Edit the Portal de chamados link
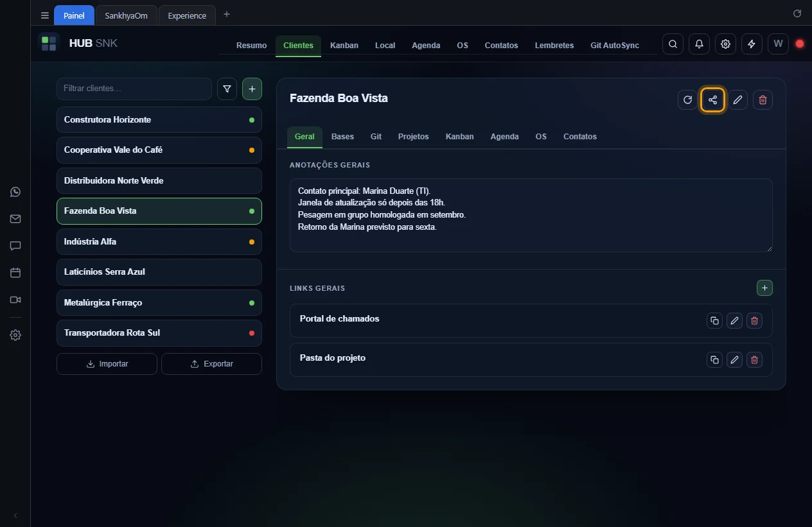Image resolution: width=812 pixels, height=527 pixels. (x=734, y=321)
